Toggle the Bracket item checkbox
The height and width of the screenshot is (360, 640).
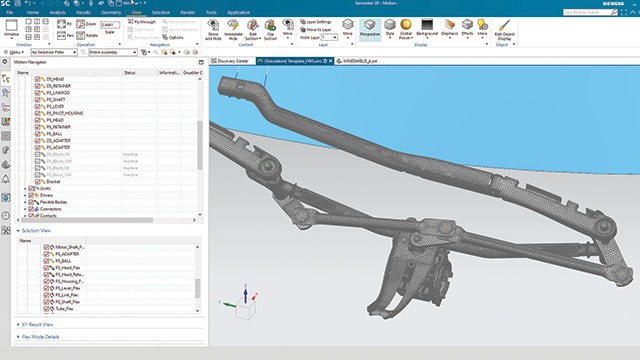pyautogui.click(x=38, y=181)
